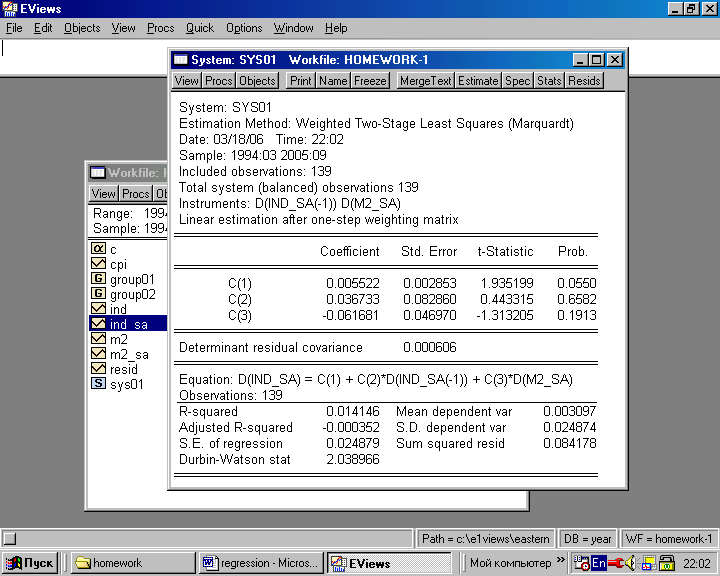Click the Freeze button
This screenshot has height=576, width=720.
370,81
